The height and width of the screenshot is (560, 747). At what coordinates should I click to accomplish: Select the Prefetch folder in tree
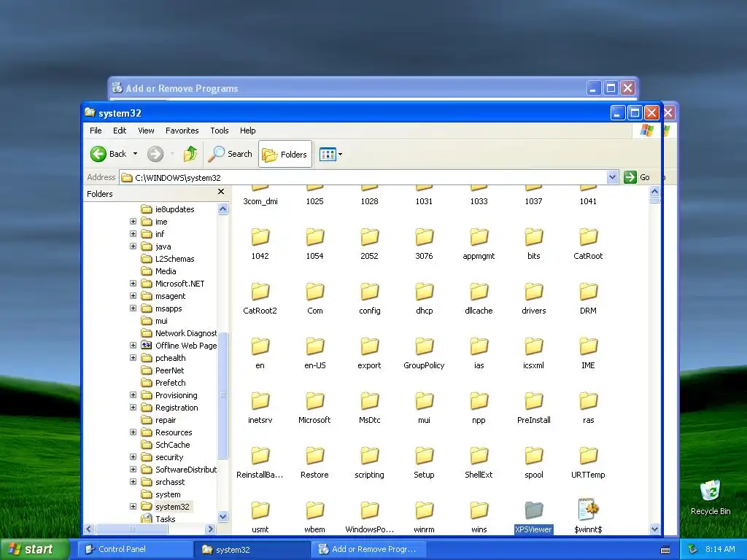click(163, 383)
